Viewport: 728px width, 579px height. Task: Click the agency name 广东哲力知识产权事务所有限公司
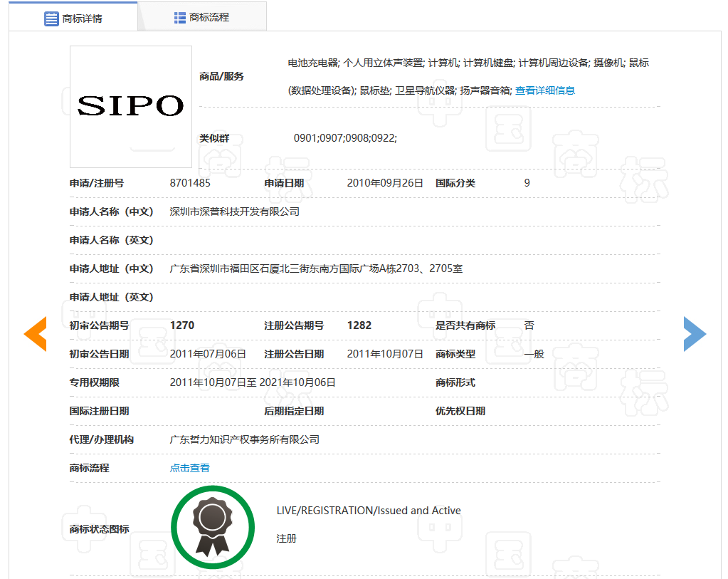pos(244,439)
